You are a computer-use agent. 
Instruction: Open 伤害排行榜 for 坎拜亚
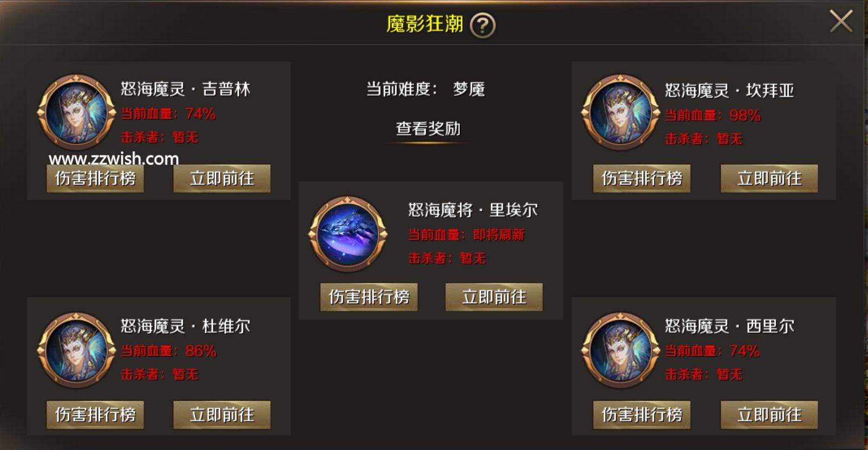click(642, 178)
